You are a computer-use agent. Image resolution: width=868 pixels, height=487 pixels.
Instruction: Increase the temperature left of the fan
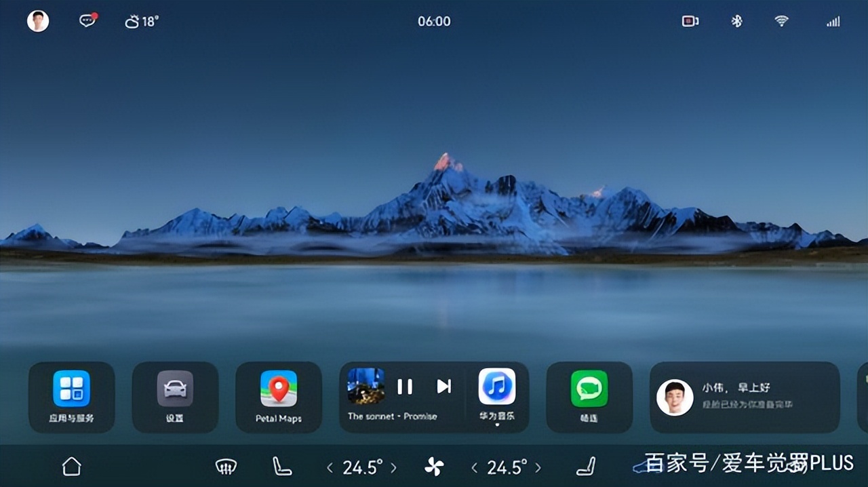point(393,467)
